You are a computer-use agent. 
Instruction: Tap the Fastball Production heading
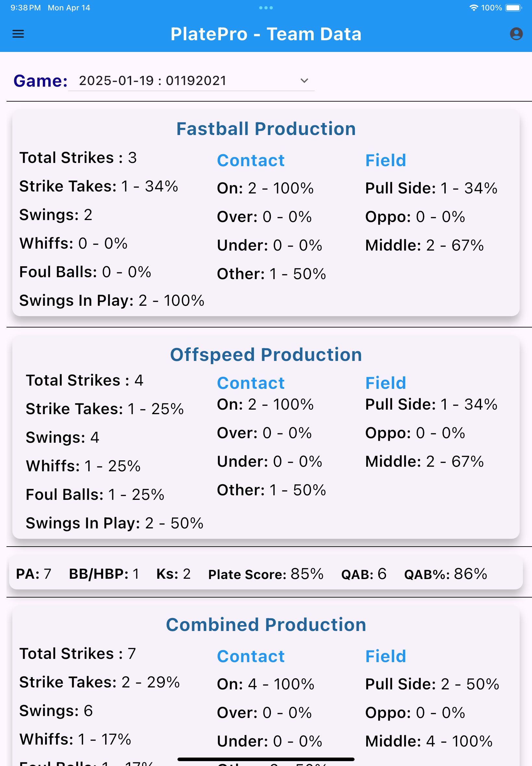tap(266, 129)
